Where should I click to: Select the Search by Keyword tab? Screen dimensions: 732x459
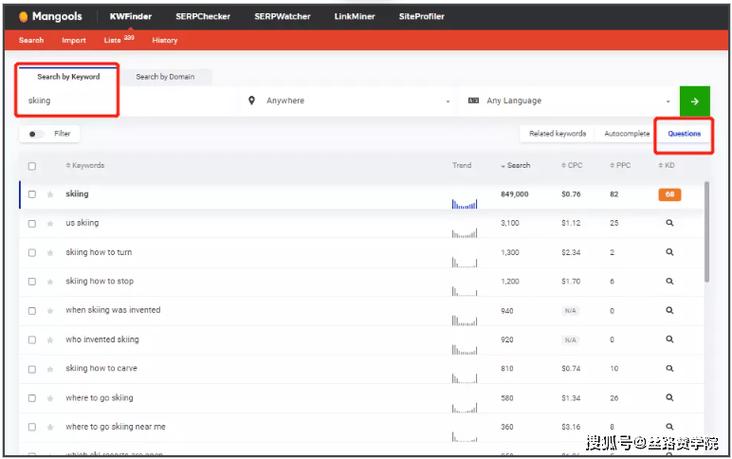(x=69, y=77)
